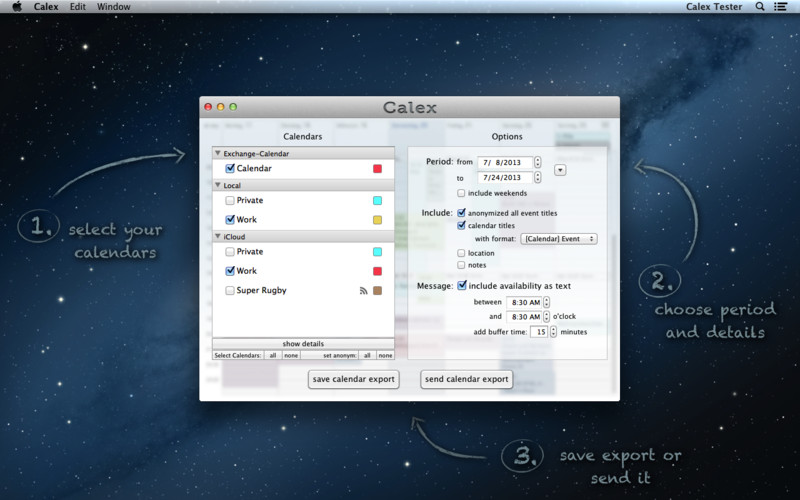This screenshot has width=800, height=500.
Task: Click the save calendar export button
Action: pos(354,379)
